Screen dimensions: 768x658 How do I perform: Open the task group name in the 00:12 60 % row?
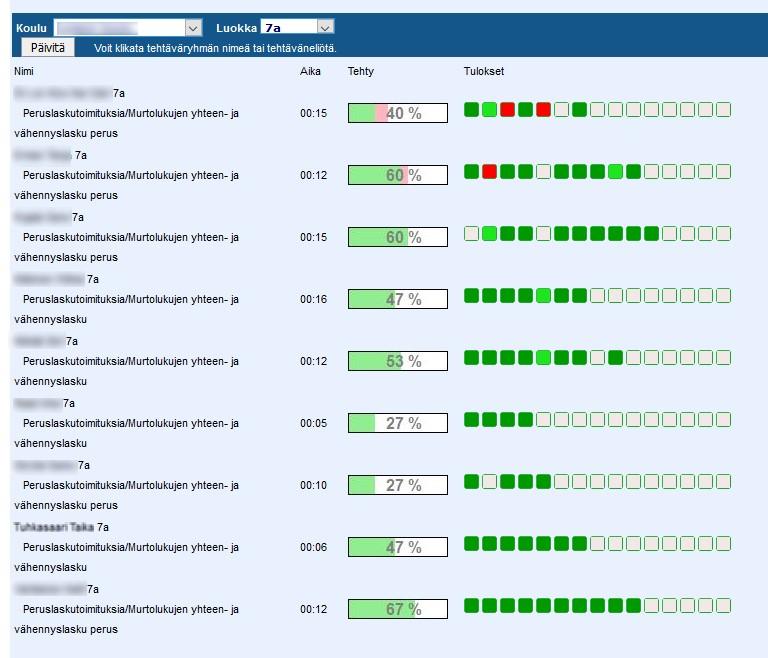click(x=126, y=185)
